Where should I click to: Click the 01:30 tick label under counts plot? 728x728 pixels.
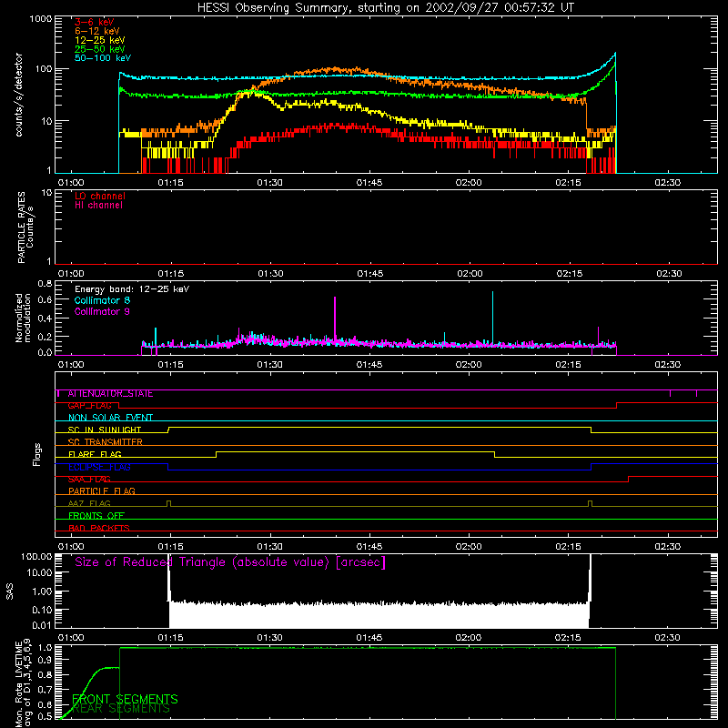(x=269, y=183)
